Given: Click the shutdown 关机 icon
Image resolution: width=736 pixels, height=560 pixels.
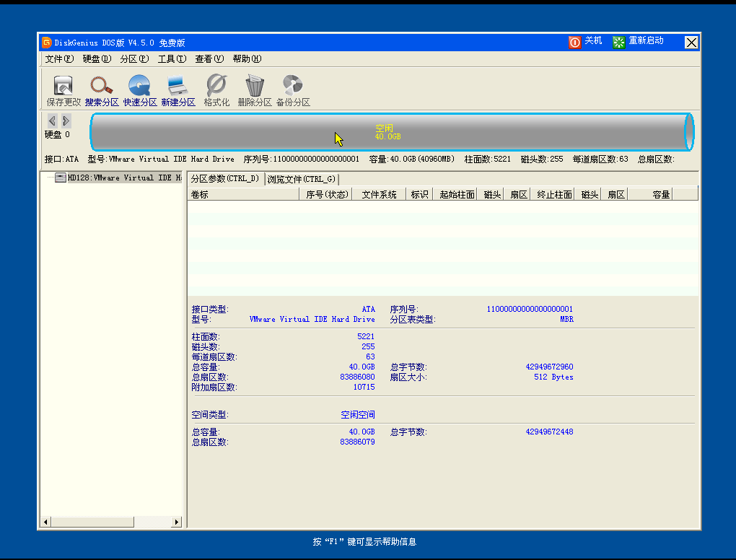Looking at the screenshot, I should pos(586,42).
